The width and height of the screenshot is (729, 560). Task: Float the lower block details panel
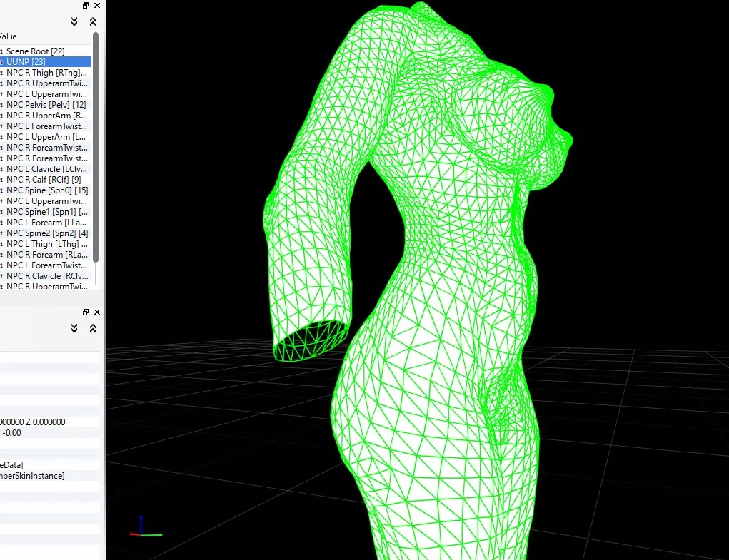[x=86, y=312]
